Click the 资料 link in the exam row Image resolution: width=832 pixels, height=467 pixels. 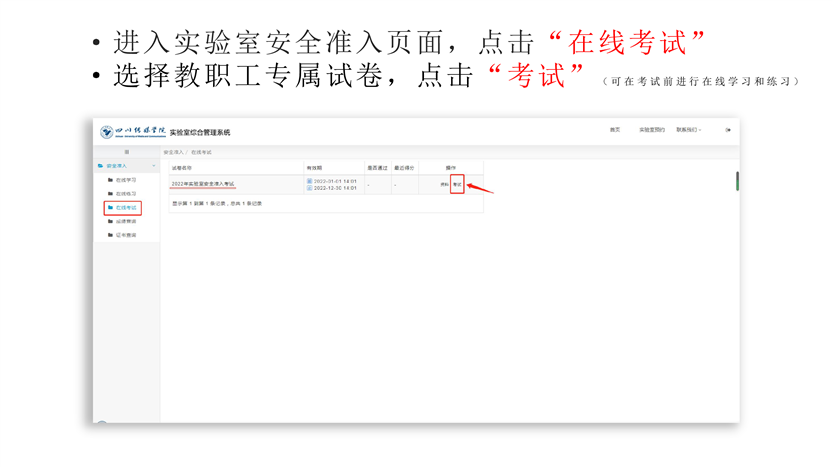tap(444, 185)
